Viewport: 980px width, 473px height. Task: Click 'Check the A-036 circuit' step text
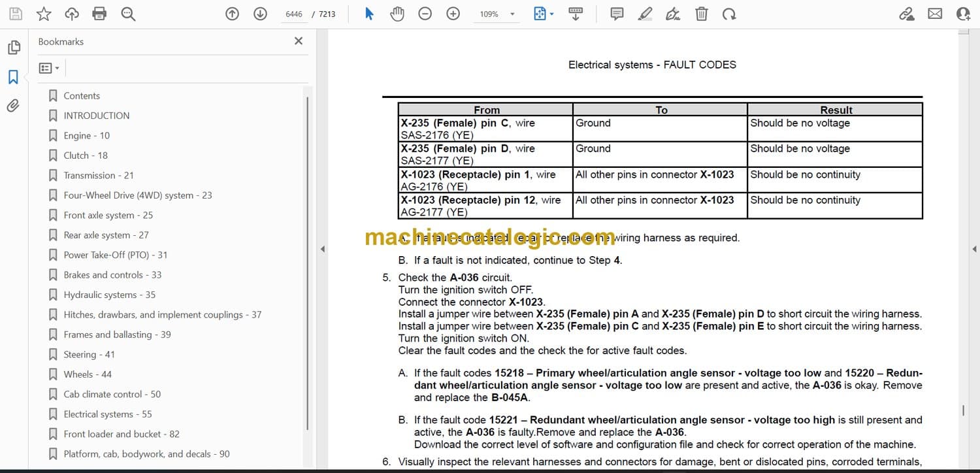[x=455, y=278]
